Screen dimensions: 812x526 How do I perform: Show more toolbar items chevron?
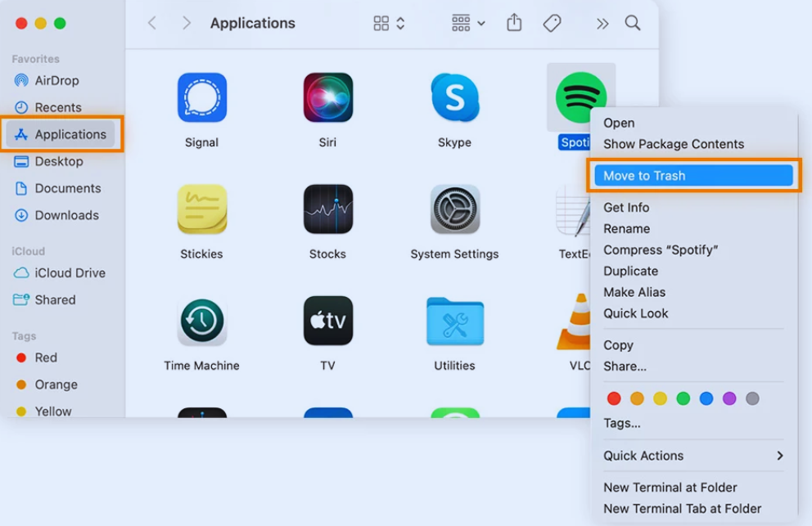[602, 24]
